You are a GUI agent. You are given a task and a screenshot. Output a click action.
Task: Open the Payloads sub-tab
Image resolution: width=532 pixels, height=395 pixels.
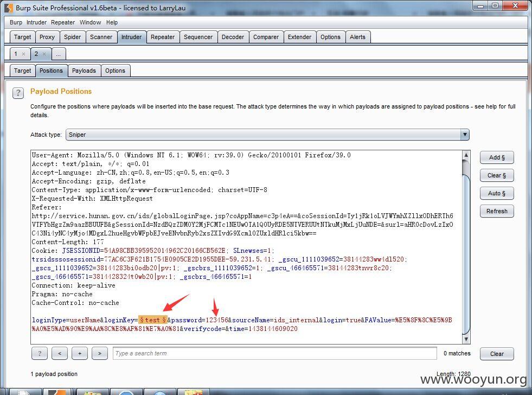84,71
